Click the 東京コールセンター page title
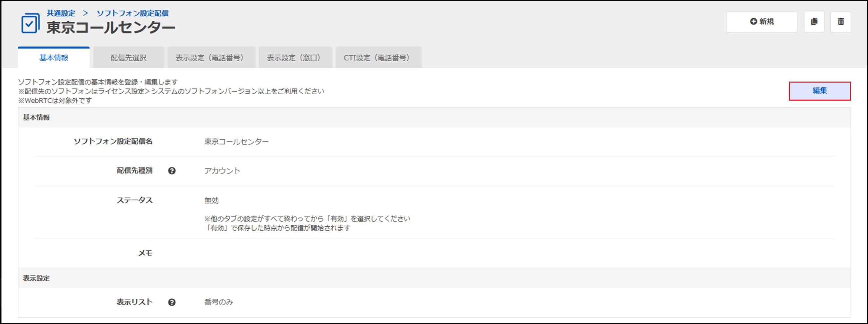The width and height of the screenshot is (868, 324). (111, 28)
